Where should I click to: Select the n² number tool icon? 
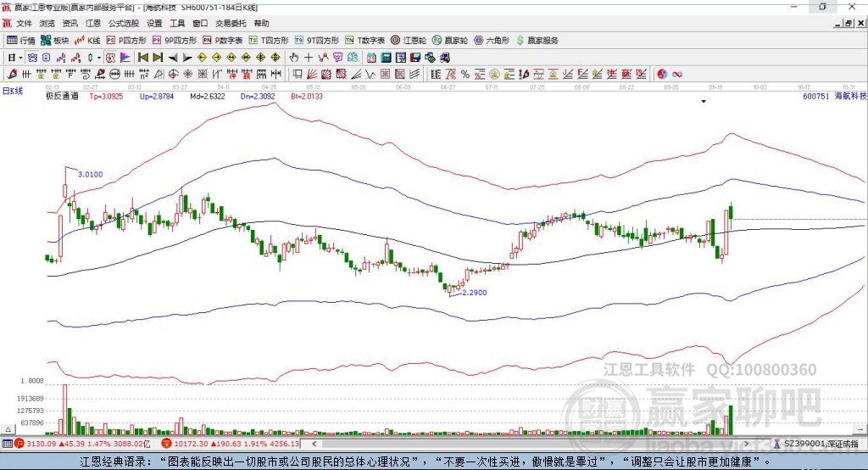pos(144,74)
